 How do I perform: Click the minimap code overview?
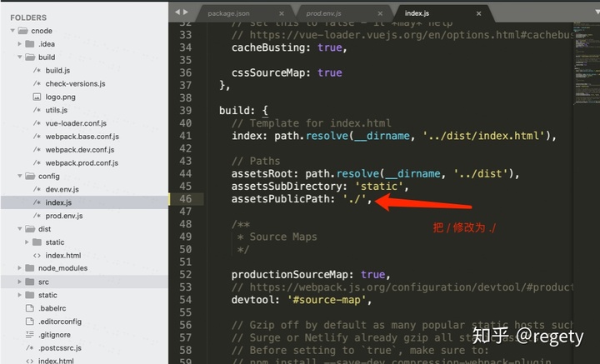(x=586, y=63)
